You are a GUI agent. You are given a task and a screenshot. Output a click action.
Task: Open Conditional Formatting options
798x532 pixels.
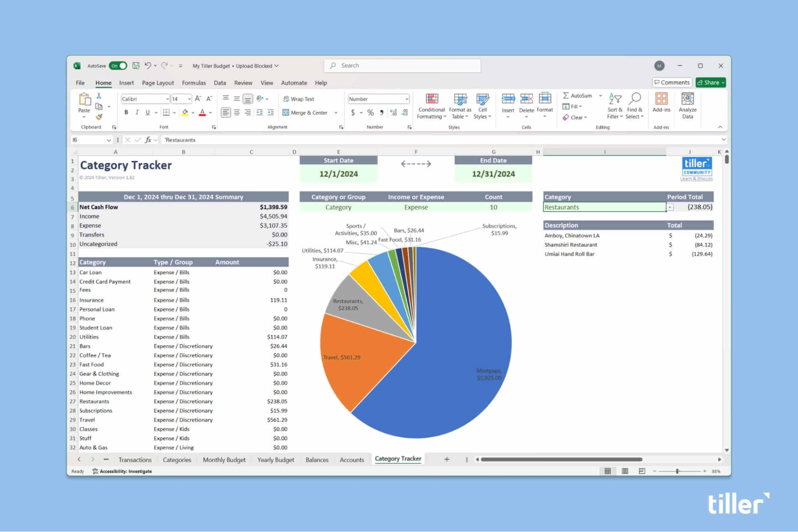click(x=431, y=107)
